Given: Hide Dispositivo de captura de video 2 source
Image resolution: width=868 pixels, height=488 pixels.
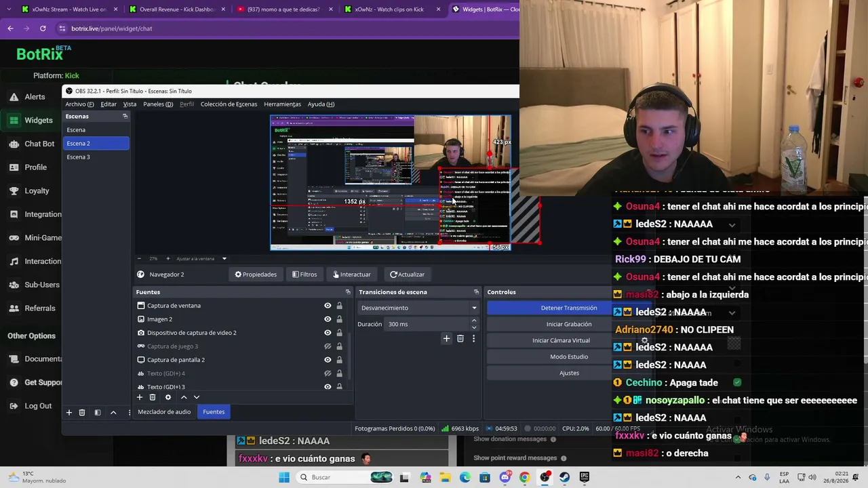Looking at the screenshot, I should point(328,333).
